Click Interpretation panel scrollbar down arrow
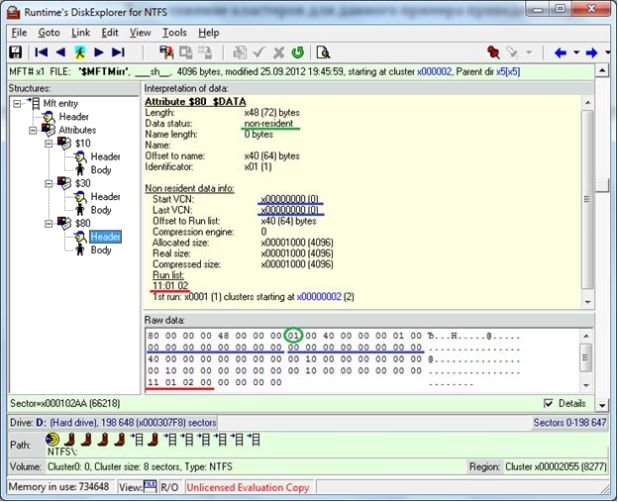 [x=587, y=302]
